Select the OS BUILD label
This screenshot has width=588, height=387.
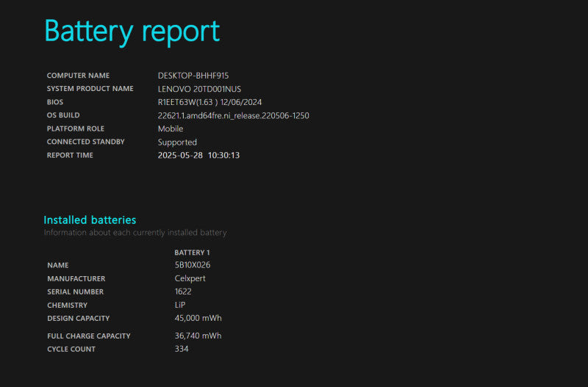click(x=63, y=115)
